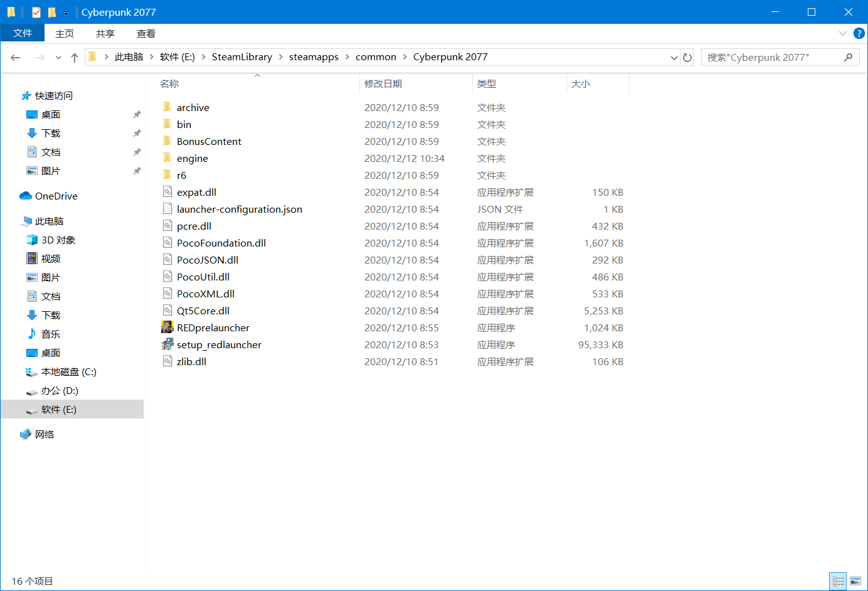
Task: Select the PocoFoundation.dll file
Action: coord(221,243)
